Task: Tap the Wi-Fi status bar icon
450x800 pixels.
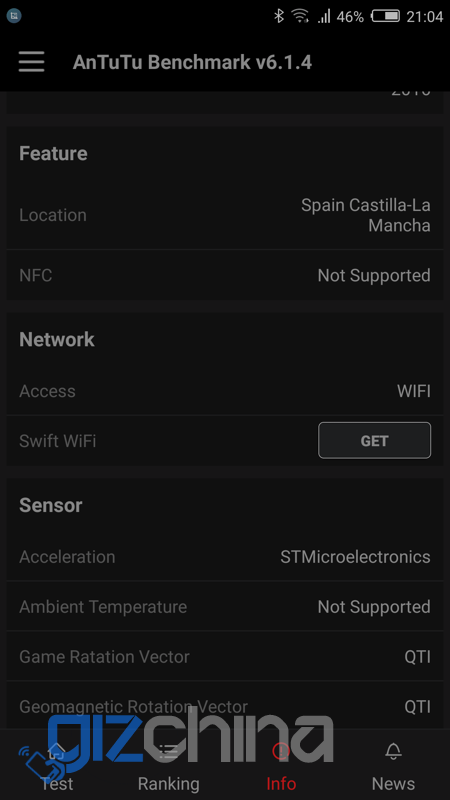Action: pyautogui.click(x=300, y=16)
